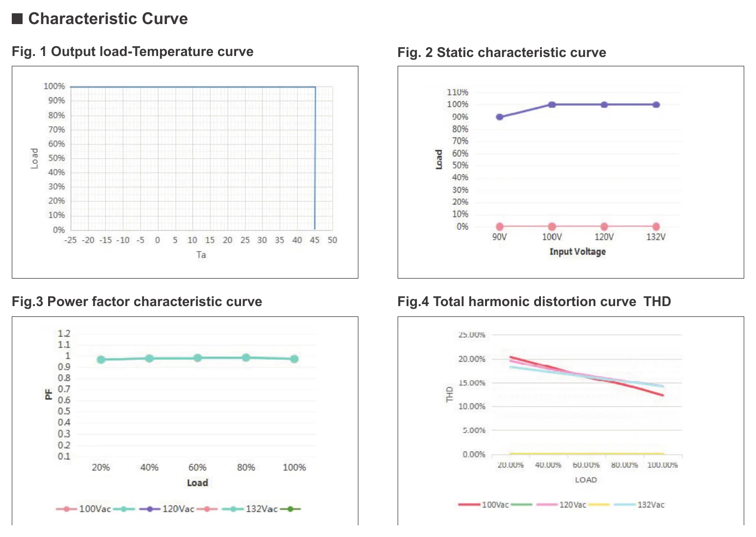The width and height of the screenshot is (756, 537).
Task: Click the "1.2" axis tick in Fig.3
Action: 64,333
